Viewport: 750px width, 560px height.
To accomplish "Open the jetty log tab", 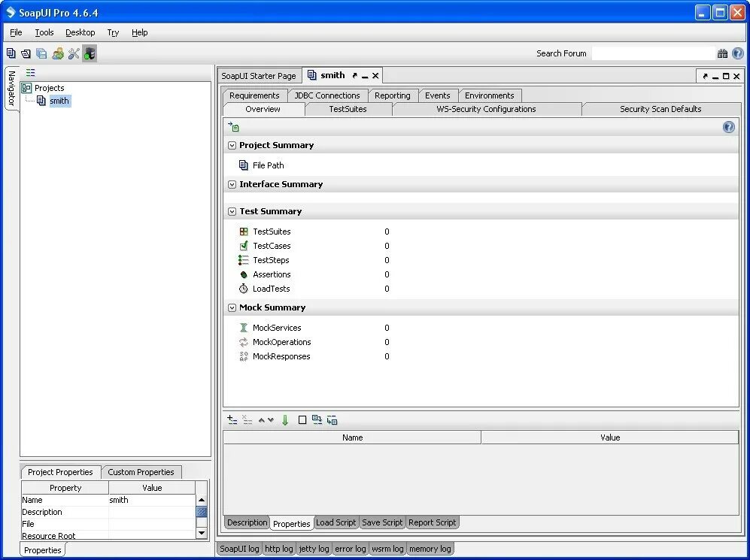I will tap(314, 549).
